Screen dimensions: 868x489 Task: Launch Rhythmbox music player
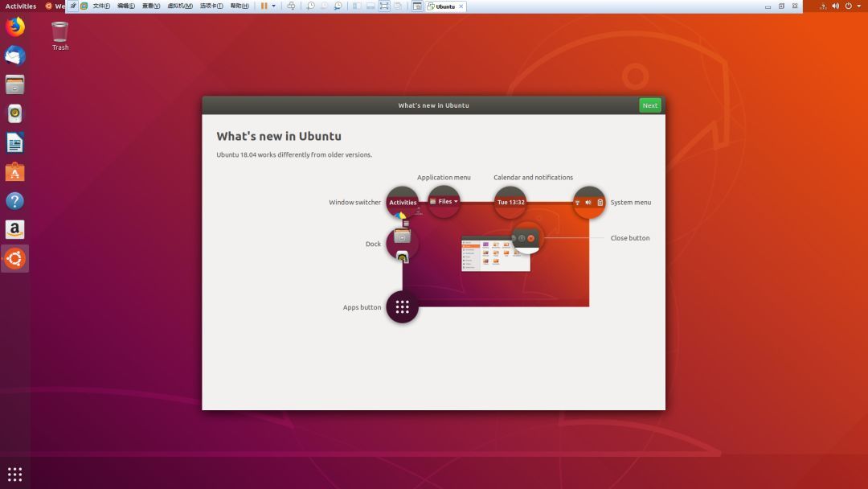tap(14, 114)
